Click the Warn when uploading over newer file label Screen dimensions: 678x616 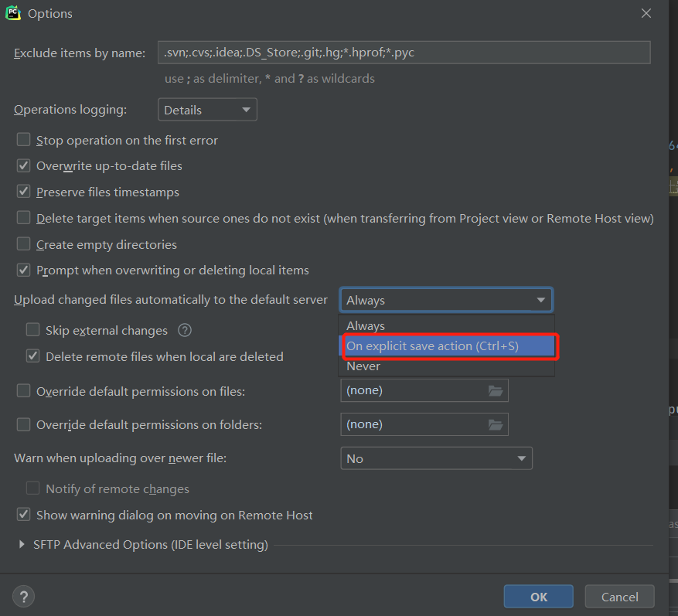click(x=120, y=458)
